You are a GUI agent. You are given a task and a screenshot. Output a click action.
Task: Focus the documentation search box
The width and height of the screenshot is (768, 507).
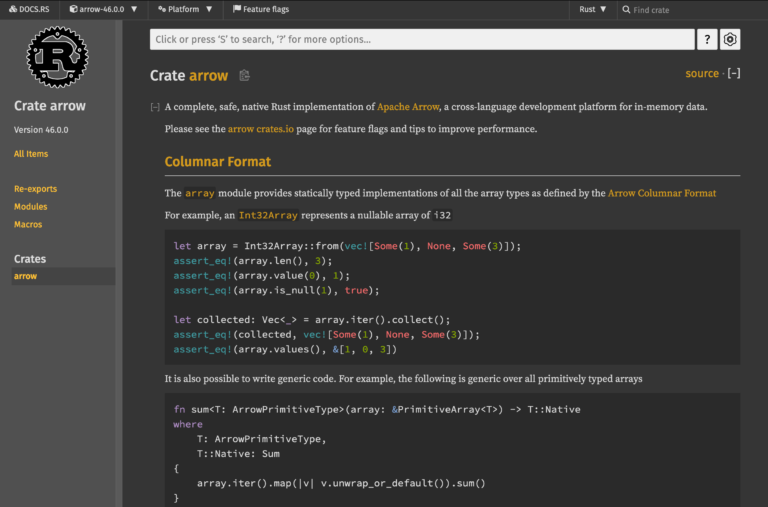point(422,39)
